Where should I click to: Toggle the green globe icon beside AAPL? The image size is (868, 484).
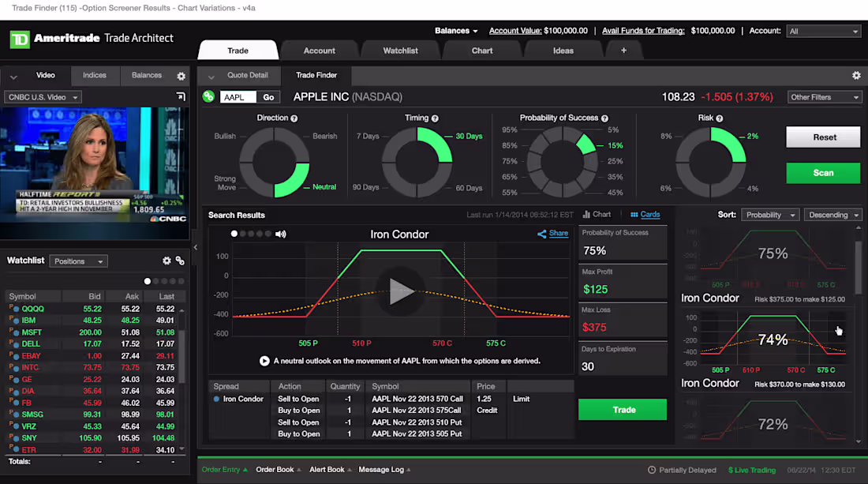click(208, 96)
